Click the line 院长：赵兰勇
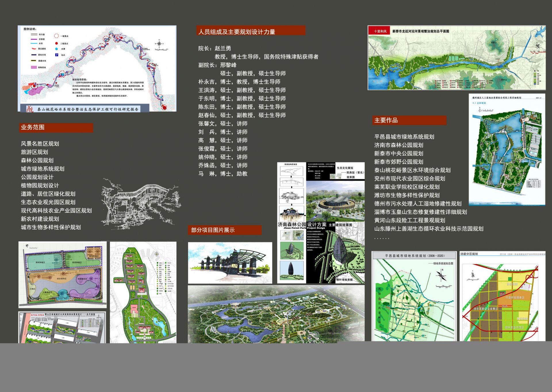This screenshot has height=392, width=552. click(x=215, y=48)
